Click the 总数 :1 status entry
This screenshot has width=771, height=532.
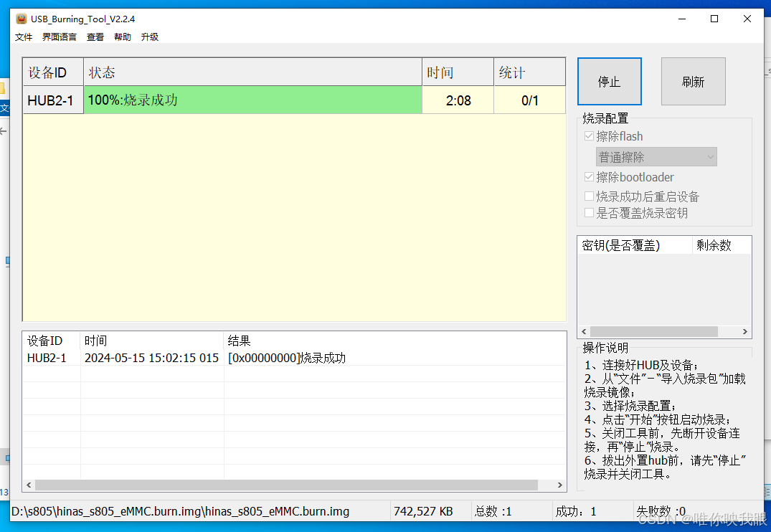click(x=493, y=512)
